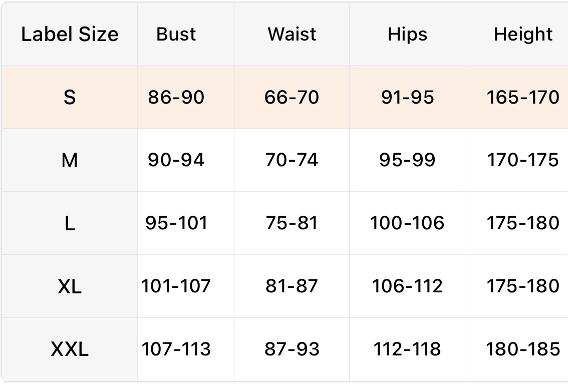The width and height of the screenshot is (568, 392).
Task: Click the Height column header
Action: click(x=523, y=34)
